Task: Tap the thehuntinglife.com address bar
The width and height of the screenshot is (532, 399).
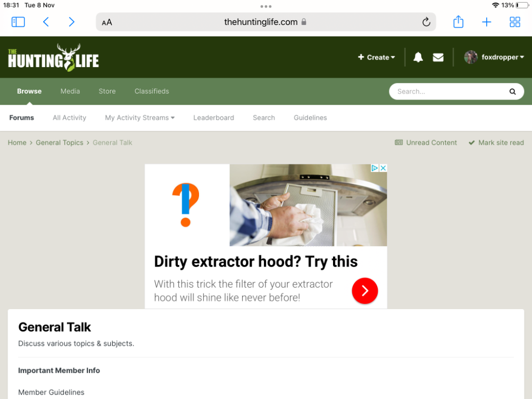Action: click(x=265, y=22)
